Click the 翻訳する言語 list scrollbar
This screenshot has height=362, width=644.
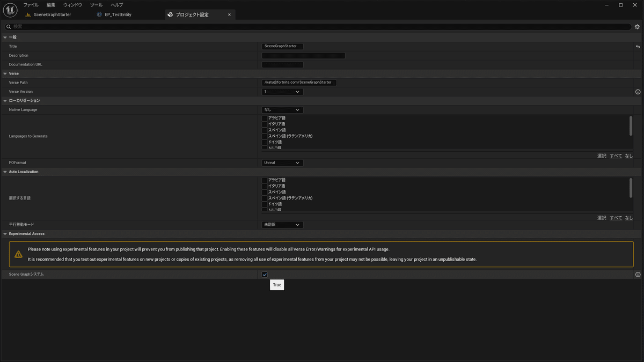click(631, 188)
